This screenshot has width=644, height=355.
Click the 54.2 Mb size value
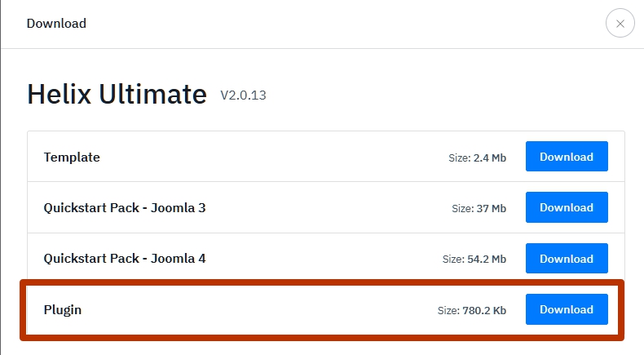[x=487, y=260]
